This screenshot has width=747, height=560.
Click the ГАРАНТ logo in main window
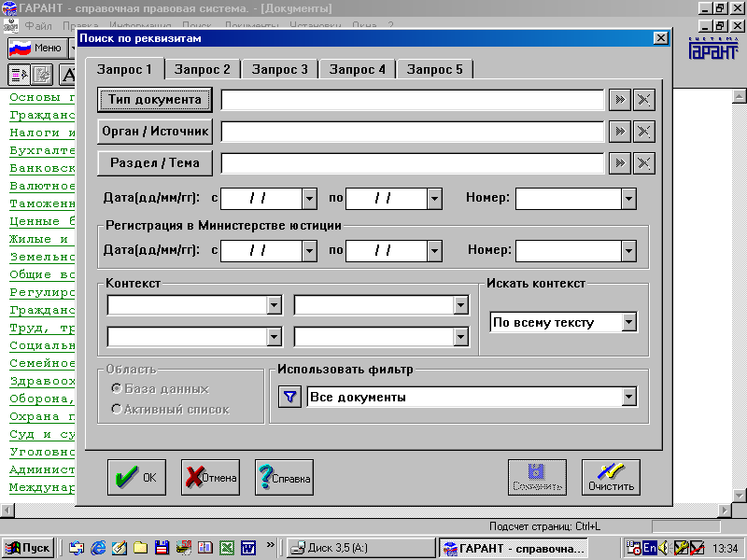(x=713, y=48)
